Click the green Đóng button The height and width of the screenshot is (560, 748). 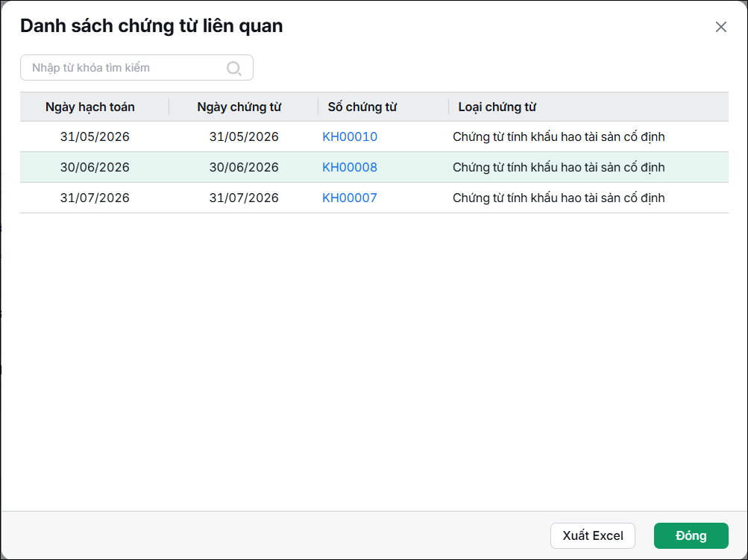click(x=691, y=535)
